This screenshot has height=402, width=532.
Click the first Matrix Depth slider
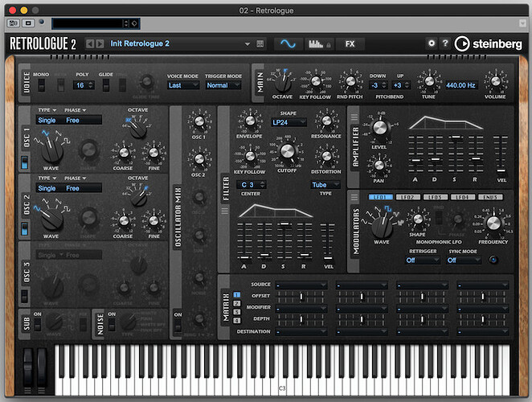click(301, 319)
